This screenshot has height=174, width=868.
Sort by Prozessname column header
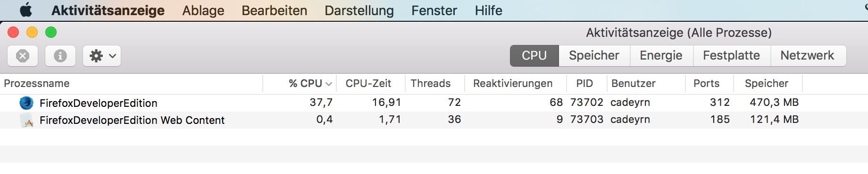click(x=37, y=83)
